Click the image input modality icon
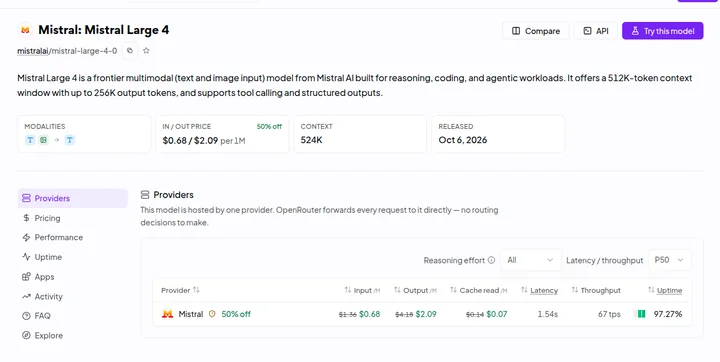This screenshot has width=720, height=362. [43, 140]
